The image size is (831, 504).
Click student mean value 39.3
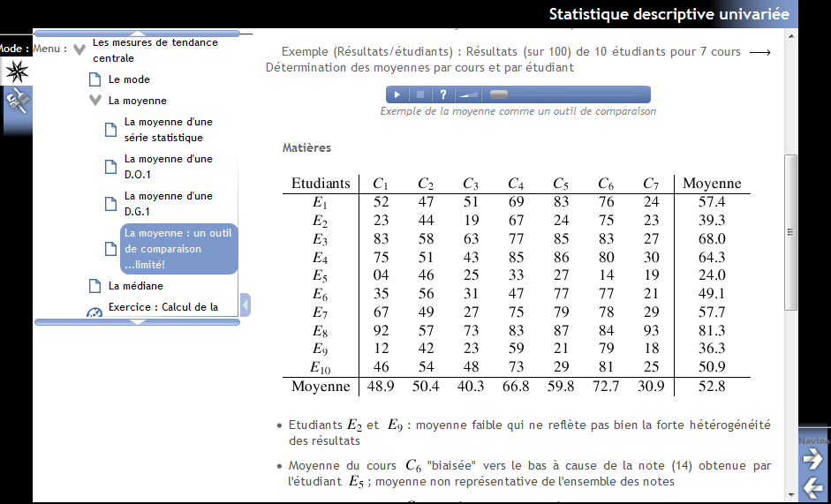(711, 220)
